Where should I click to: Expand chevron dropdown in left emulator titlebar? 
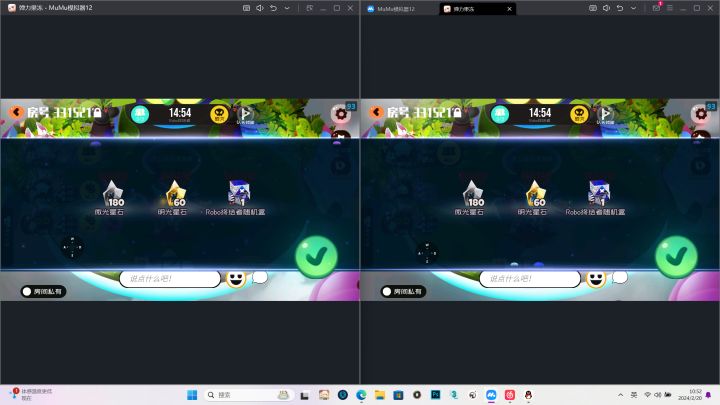(287, 8)
